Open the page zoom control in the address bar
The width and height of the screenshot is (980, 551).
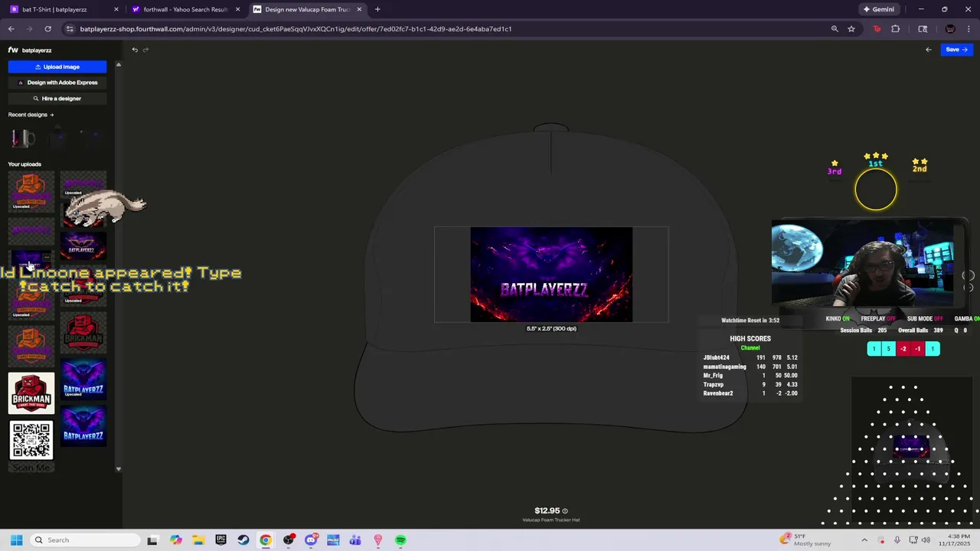click(835, 29)
